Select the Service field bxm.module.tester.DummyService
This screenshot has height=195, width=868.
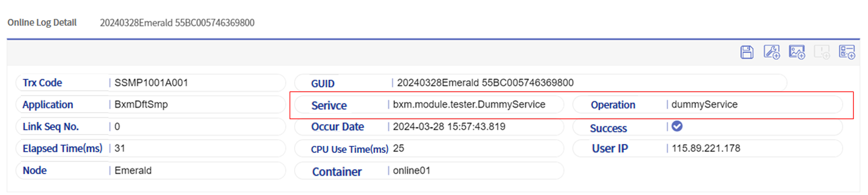pyautogui.click(x=469, y=104)
